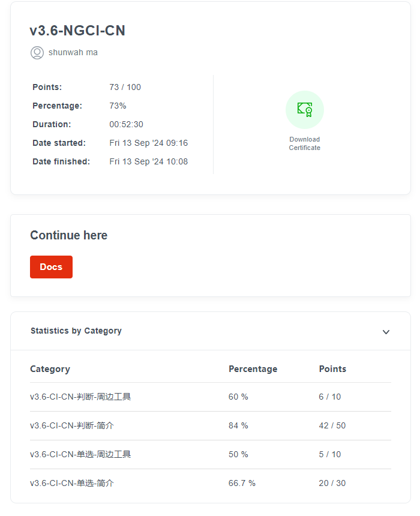Click the Statistics by Category header title
420x516 pixels.
pyautogui.click(x=76, y=331)
